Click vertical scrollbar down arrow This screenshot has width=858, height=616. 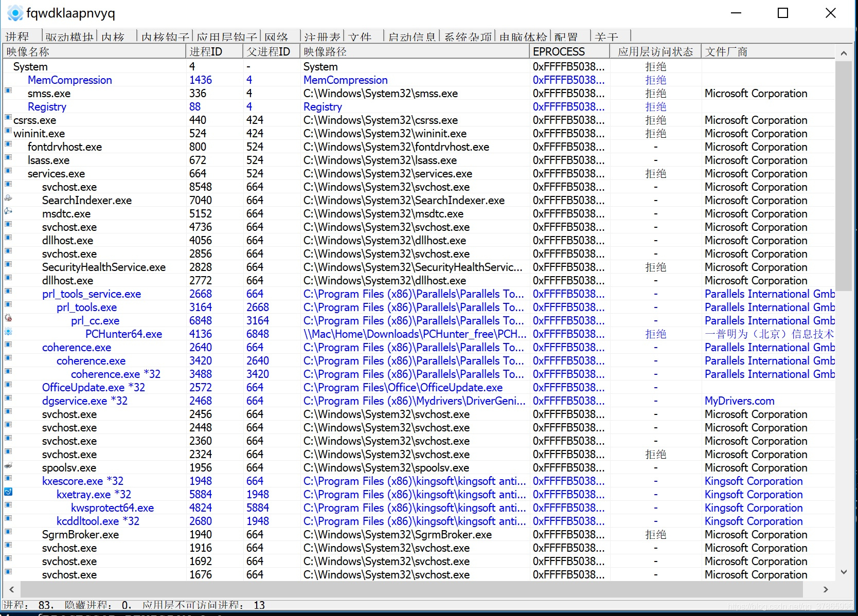tap(844, 572)
